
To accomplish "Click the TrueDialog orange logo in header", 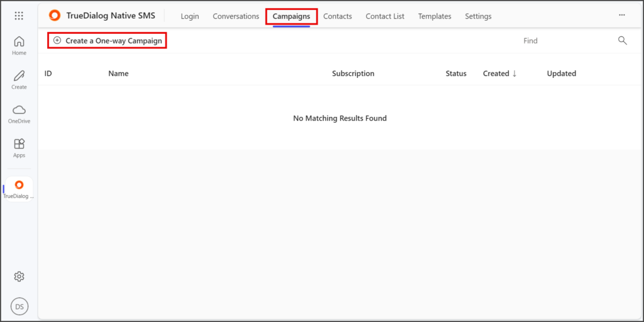I will (54, 16).
